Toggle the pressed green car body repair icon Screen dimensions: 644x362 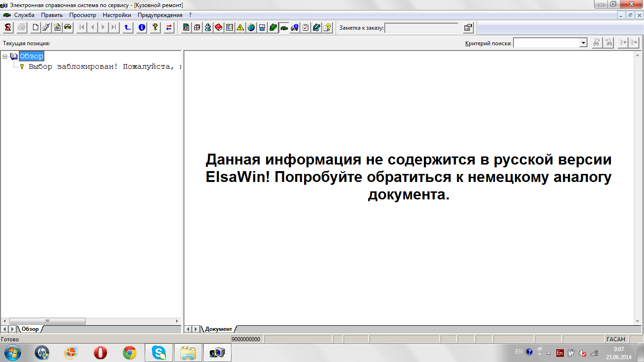click(284, 27)
